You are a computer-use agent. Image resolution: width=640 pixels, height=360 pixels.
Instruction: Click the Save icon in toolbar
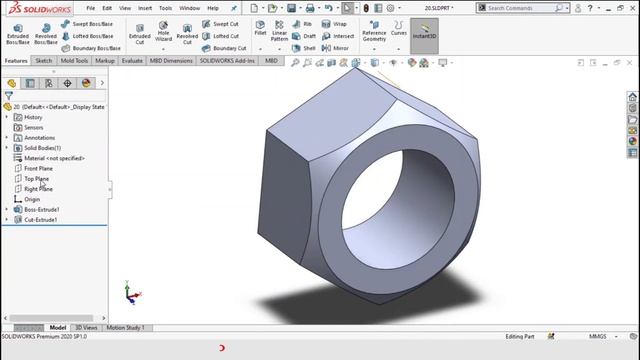coord(291,8)
